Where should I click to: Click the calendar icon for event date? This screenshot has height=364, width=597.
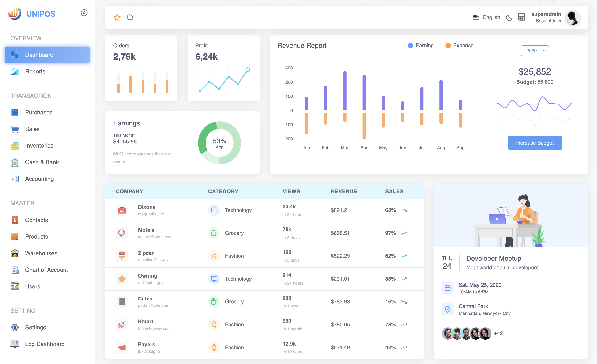[447, 288]
